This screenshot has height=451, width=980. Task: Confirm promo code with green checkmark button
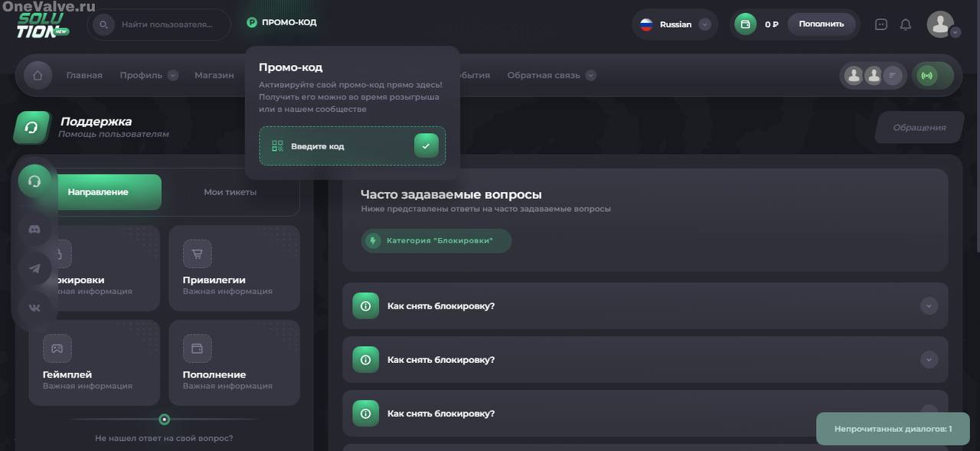pyautogui.click(x=426, y=145)
